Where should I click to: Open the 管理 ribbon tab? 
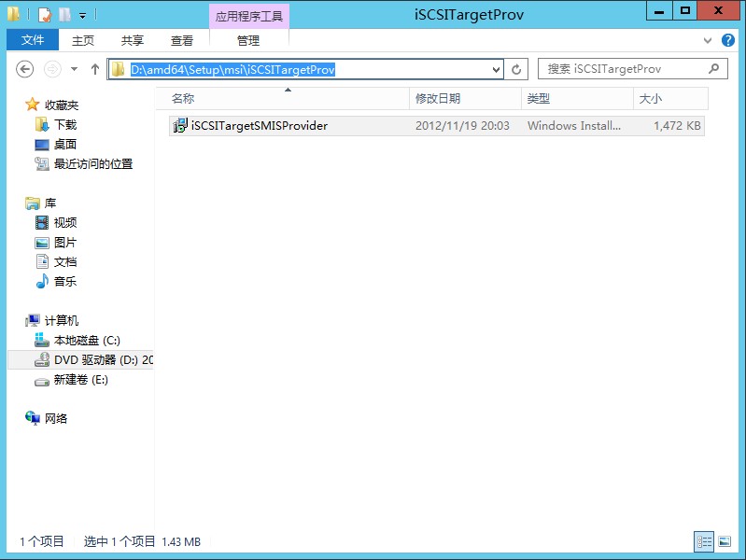click(x=248, y=40)
